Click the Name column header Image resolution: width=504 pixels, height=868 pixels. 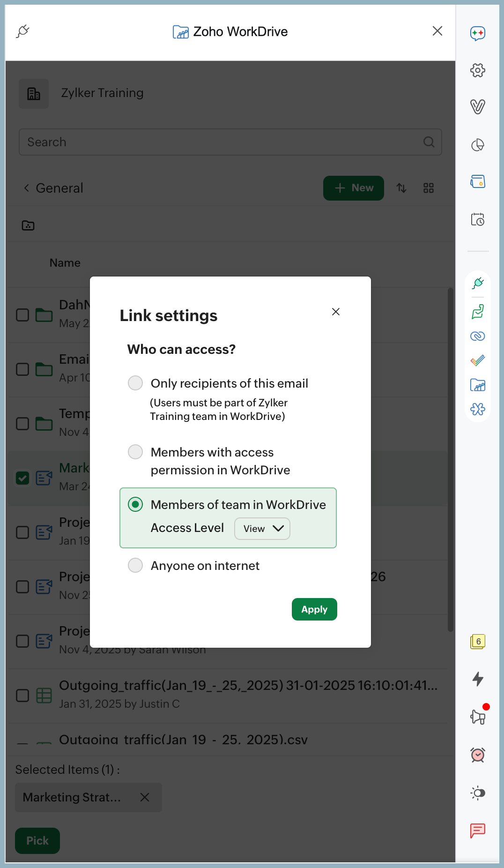(65, 263)
